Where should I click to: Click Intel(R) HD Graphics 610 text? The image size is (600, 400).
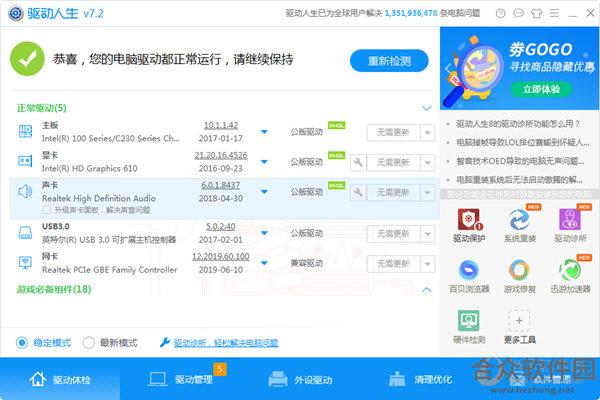click(90, 168)
